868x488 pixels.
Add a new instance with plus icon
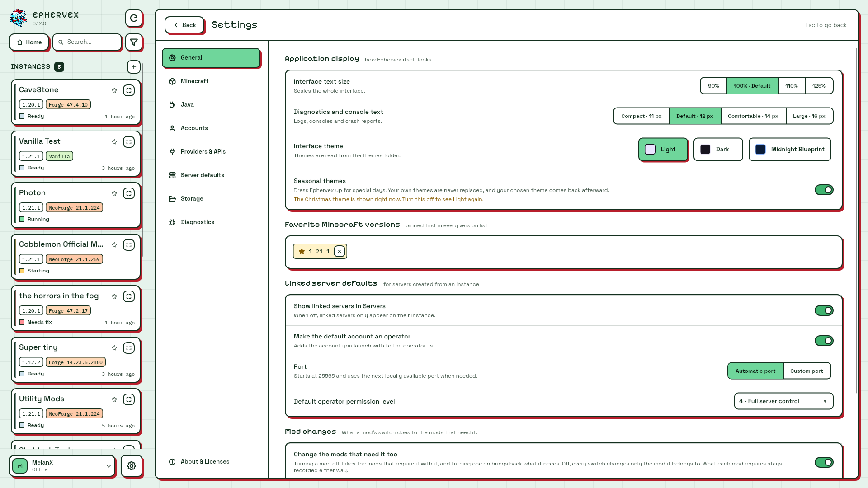(x=134, y=67)
